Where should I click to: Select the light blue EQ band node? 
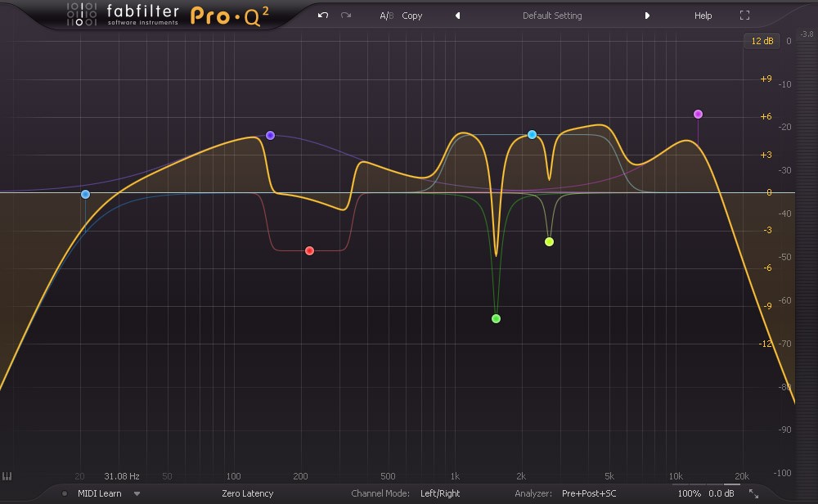click(x=533, y=135)
